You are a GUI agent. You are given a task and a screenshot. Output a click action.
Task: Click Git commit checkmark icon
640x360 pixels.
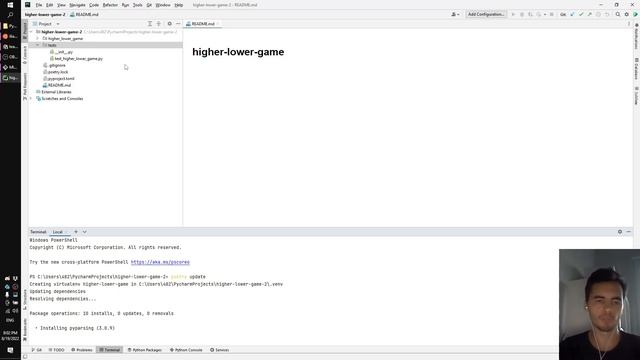point(581,14)
